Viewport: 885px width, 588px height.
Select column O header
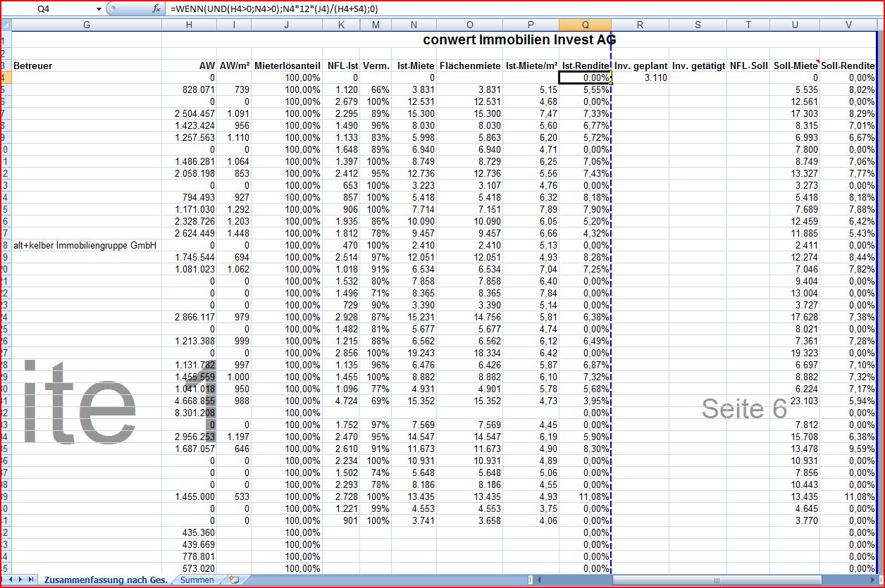[469, 25]
